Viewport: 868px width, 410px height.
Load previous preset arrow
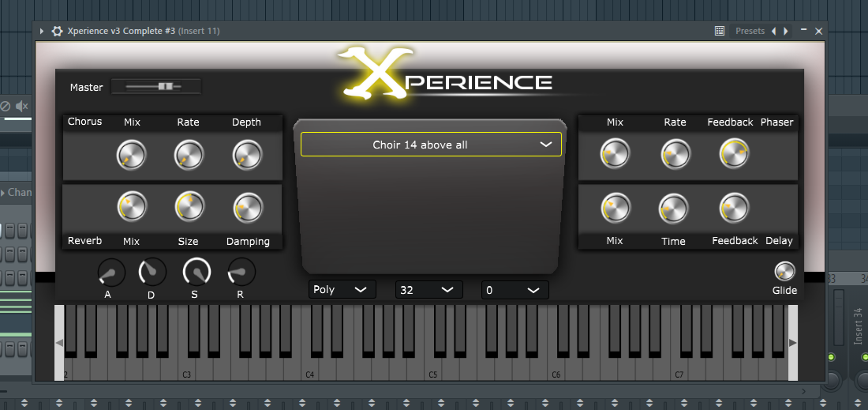774,31
